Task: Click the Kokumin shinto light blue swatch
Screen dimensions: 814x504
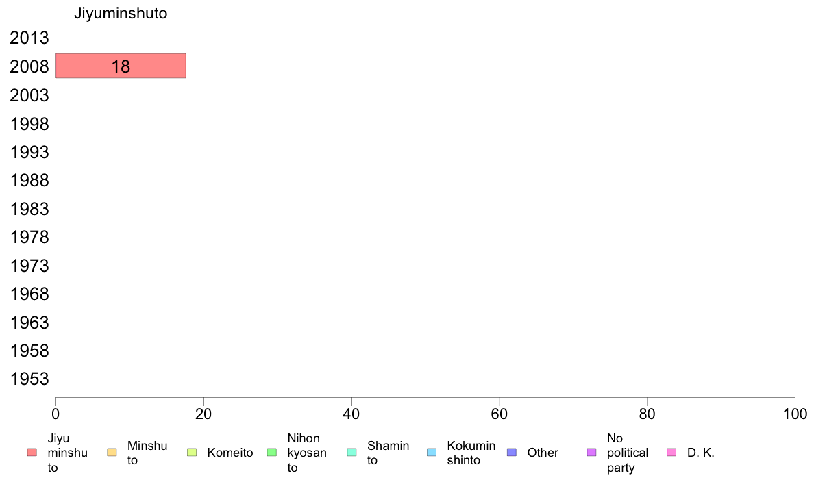Action: click(x=432, y=453)
